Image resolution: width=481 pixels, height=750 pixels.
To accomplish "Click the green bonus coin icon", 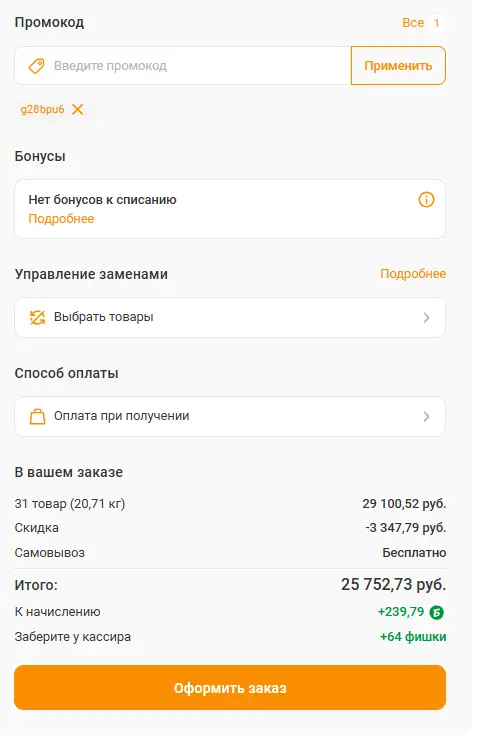I will [436, 612].
